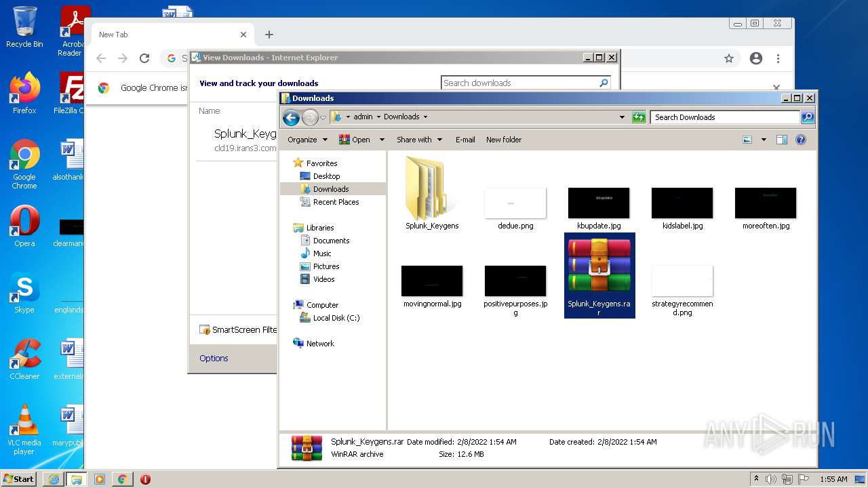Click the E-mail toolbar button

[x=465, y=140]
